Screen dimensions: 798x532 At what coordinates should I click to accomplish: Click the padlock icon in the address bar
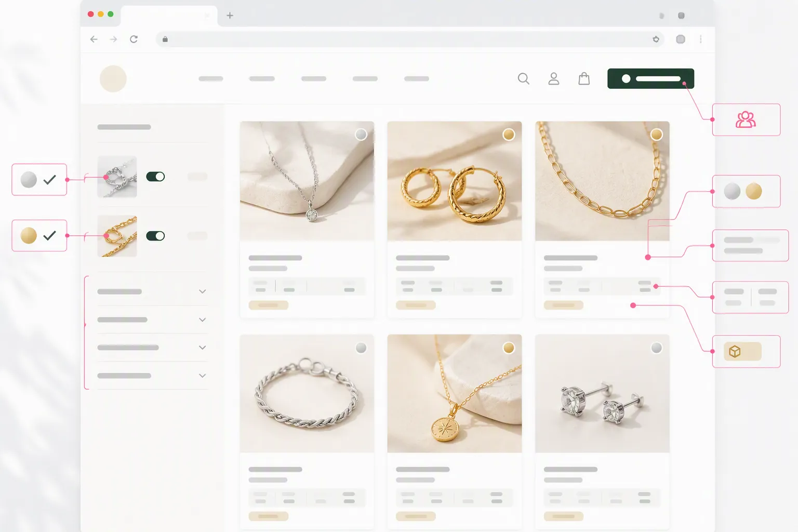(x=165, y=39)
